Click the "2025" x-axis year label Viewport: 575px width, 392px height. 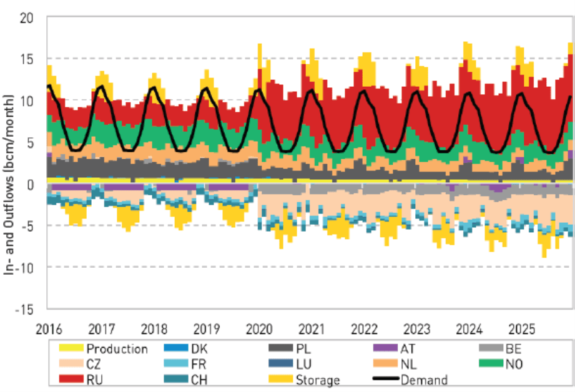pos(522,329)
